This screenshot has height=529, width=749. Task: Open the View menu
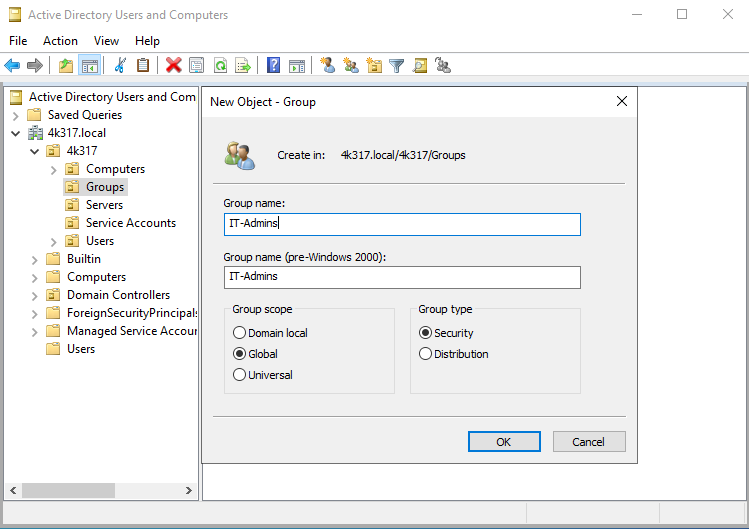(x=106, y=41)
